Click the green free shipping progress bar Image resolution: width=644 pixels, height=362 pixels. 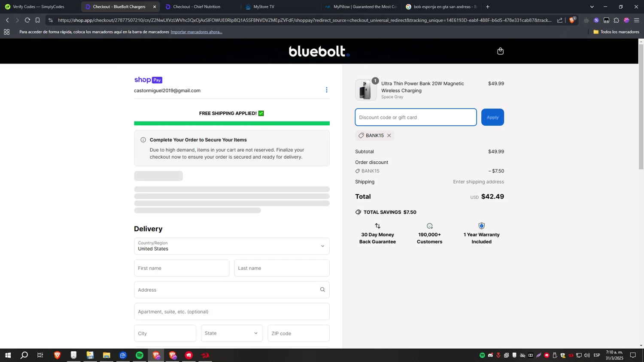pos(232,123)
